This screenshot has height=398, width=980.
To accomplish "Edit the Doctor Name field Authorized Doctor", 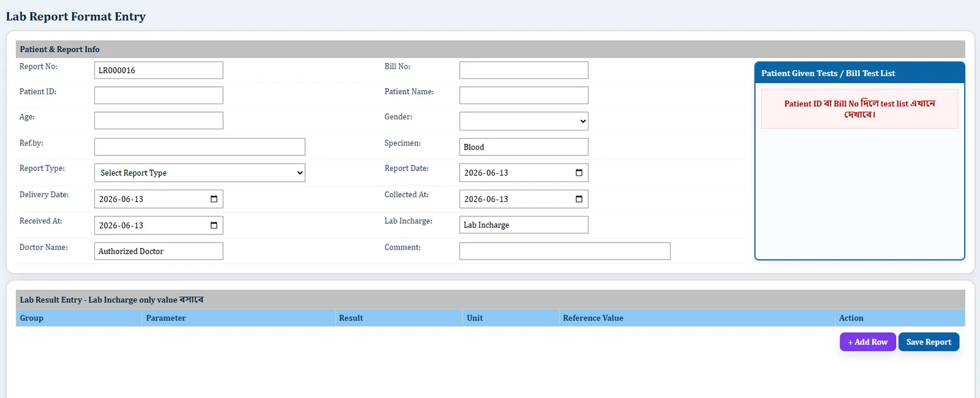I will [159, 251].
